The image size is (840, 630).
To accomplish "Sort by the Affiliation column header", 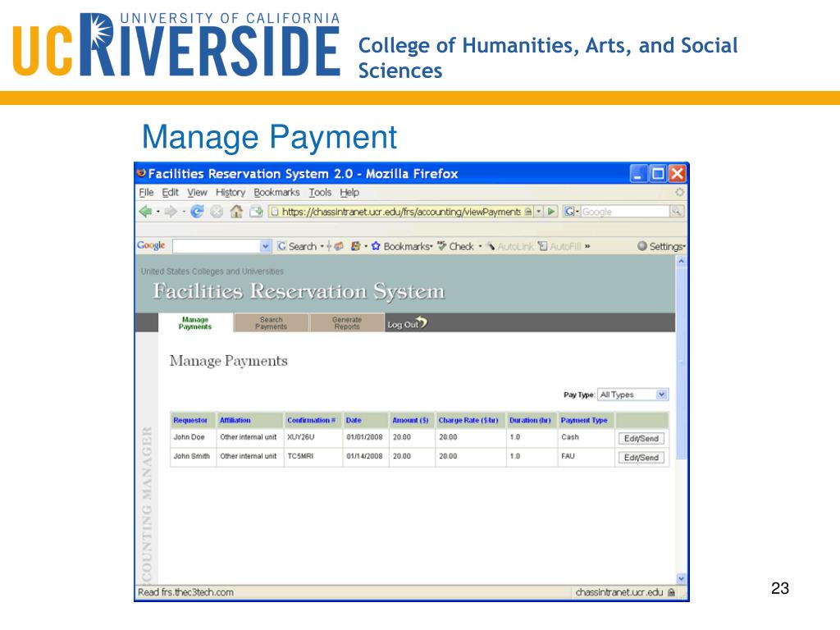I will [235, 421].
